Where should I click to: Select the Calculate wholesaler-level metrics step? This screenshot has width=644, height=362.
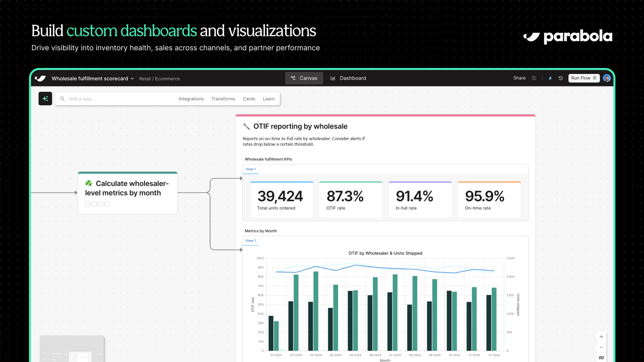coord(128,193)
